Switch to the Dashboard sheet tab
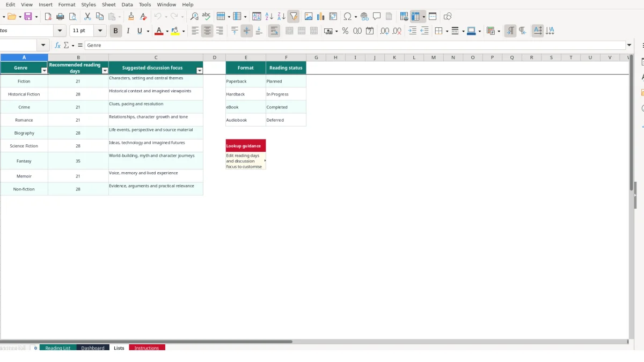644x362 pixels. (x=93, y=348)
